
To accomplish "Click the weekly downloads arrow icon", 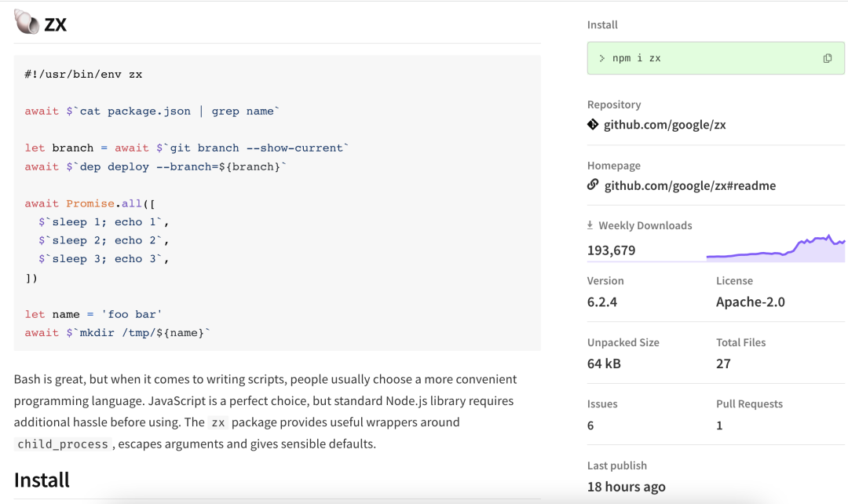I will tap(590, 225).
